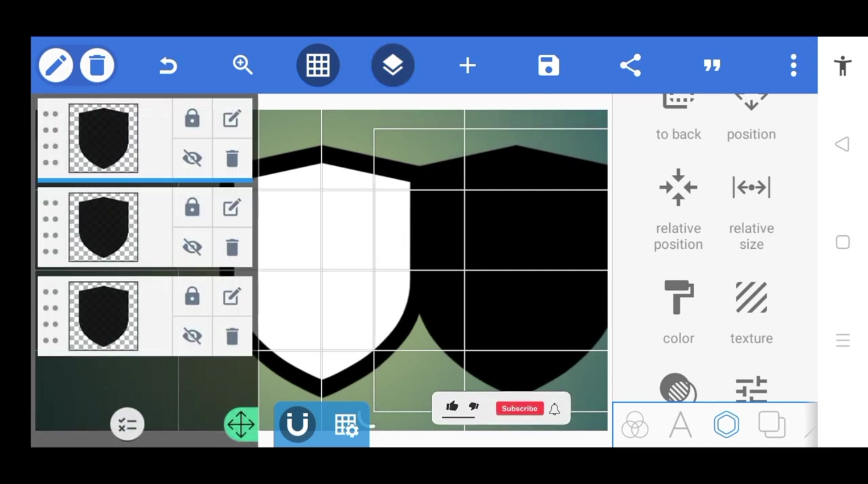
Task: Click the trash icon beside pencil
Action: click(x=97, y=65)
